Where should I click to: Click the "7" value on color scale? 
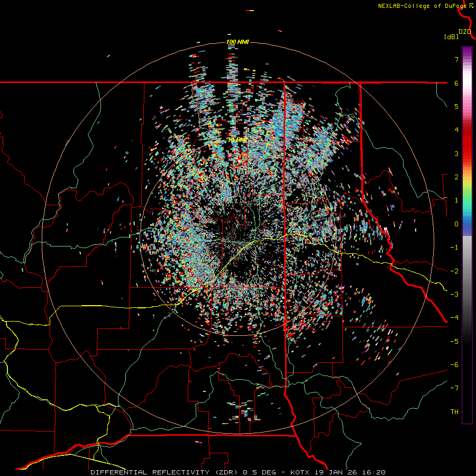[456, 59]
